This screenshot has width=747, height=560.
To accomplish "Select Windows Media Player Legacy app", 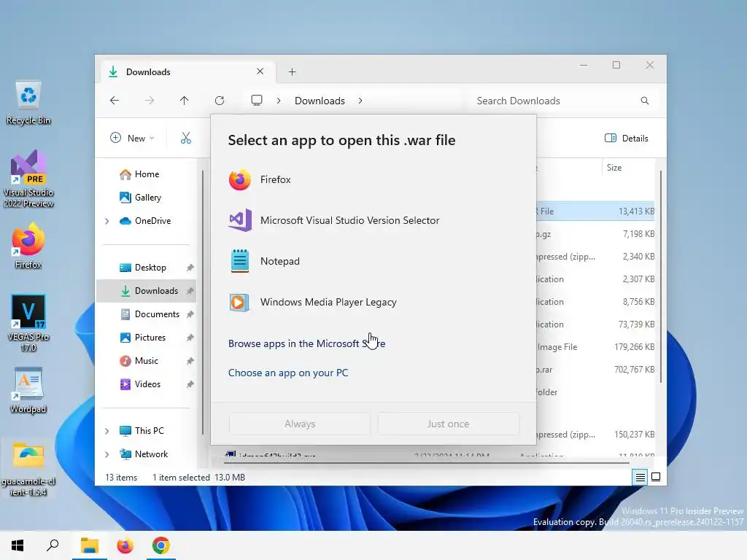I will pyautogui.click(x=373, y=302).
